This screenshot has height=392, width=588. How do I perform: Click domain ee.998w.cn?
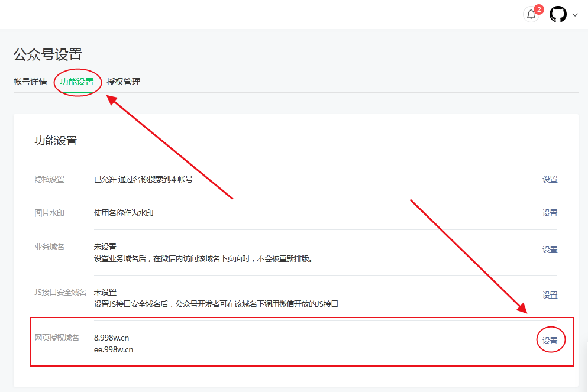pyautogui.click(x=113, y=349)
